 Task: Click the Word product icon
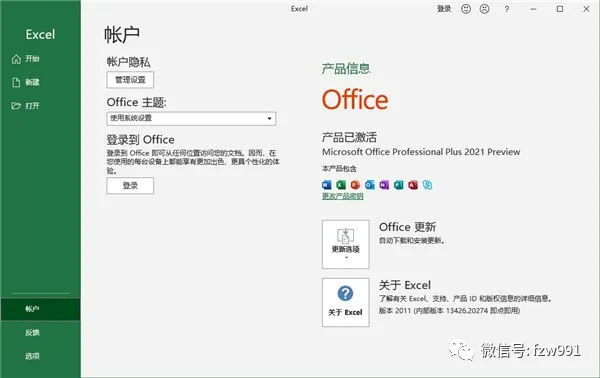(x=326, y=185)
